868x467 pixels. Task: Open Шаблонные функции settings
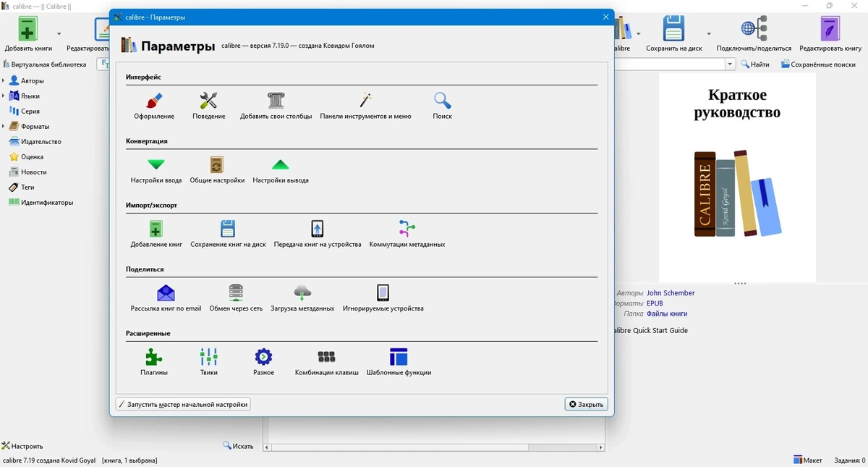399,362
